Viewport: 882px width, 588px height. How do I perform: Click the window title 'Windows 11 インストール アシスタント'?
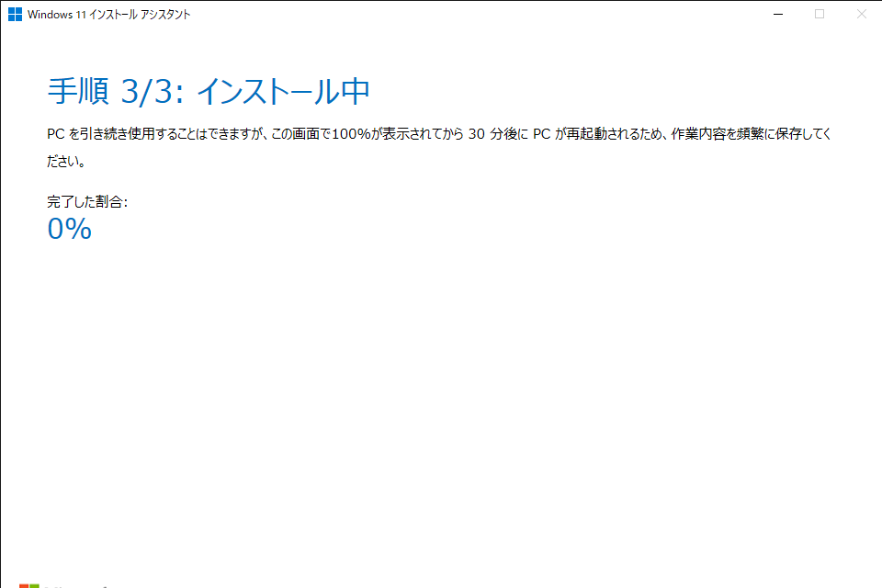(109, 15)
